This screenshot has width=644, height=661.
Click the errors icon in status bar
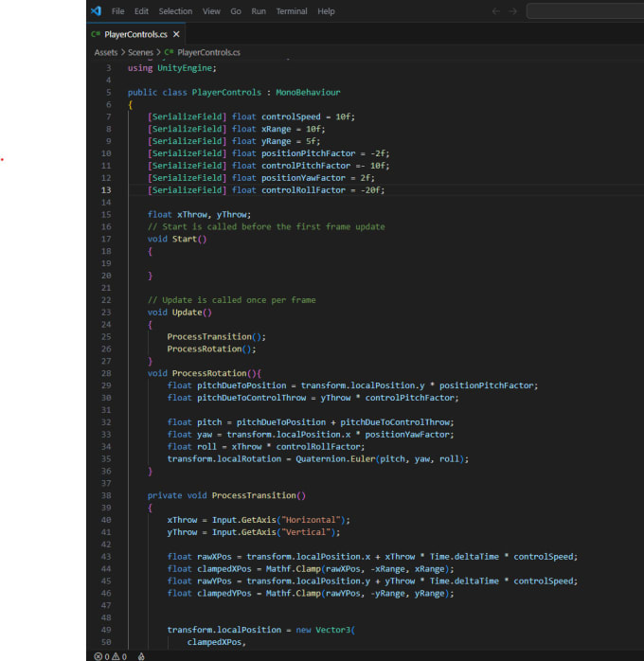coord(98,656)
